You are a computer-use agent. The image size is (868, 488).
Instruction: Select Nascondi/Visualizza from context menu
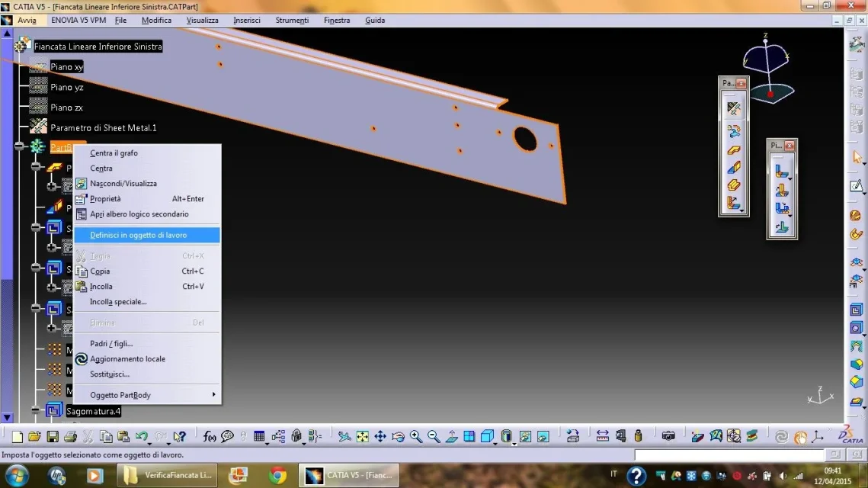point(146,183)
